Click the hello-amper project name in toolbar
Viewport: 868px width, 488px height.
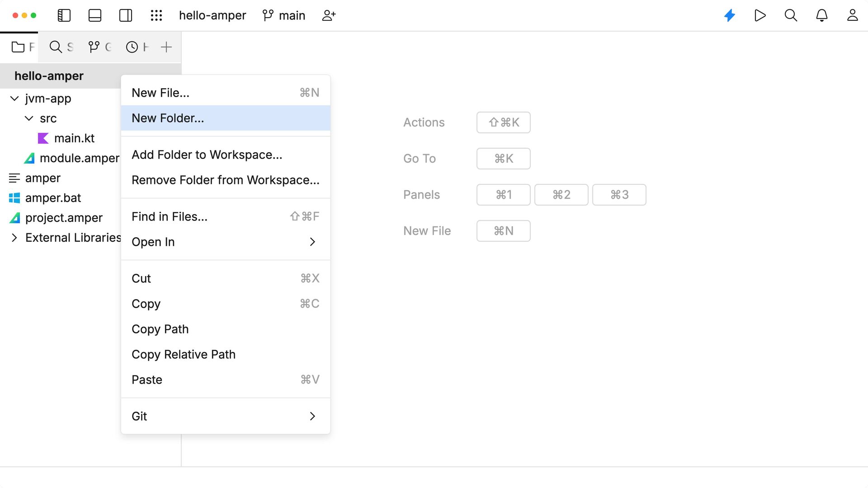(x=212, y=15)
